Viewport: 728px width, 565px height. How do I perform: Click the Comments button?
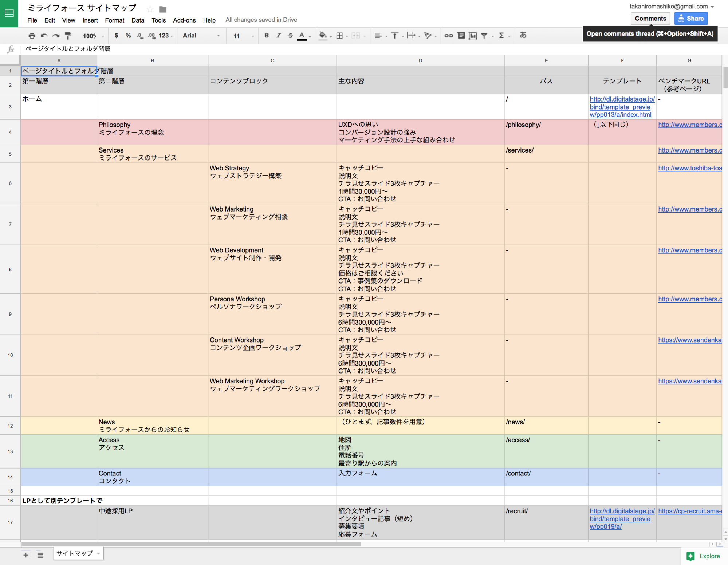650,19
